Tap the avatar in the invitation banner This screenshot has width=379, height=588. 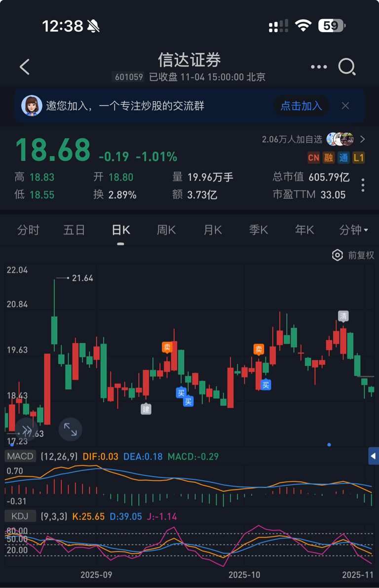coord(32,105)
